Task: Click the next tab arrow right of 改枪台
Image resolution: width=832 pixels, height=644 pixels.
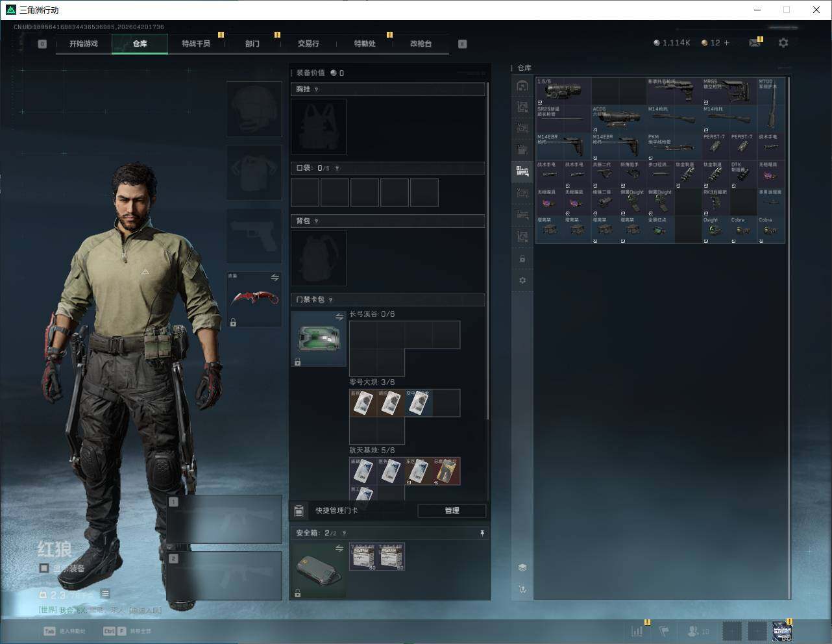Action: [x=463, y=44]
